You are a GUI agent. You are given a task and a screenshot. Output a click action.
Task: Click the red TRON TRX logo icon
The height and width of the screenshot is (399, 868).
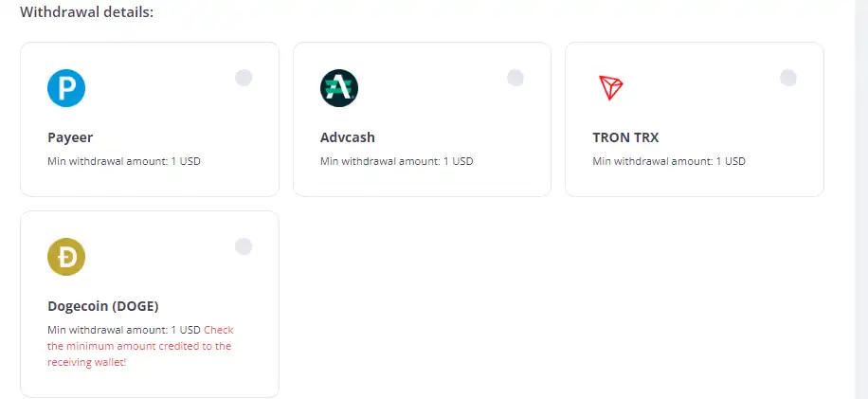click(611, 88)
